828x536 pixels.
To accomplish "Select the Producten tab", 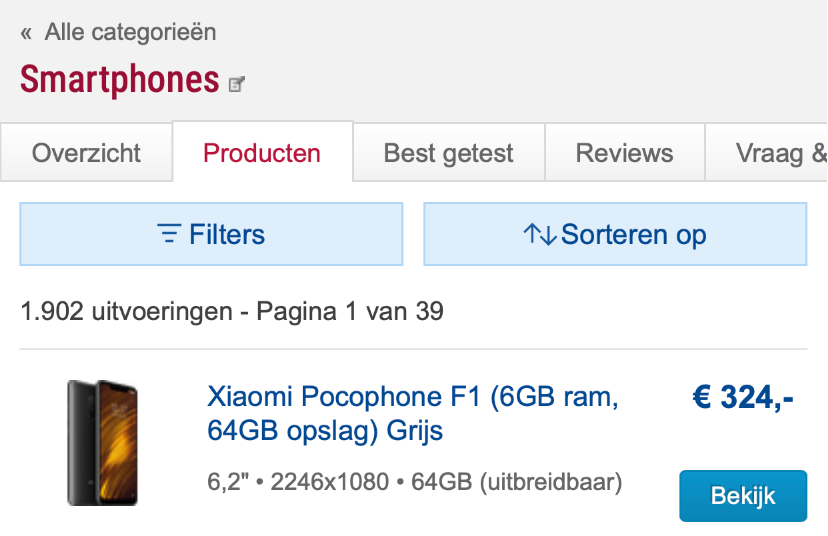I will click(x=262, y=154).
